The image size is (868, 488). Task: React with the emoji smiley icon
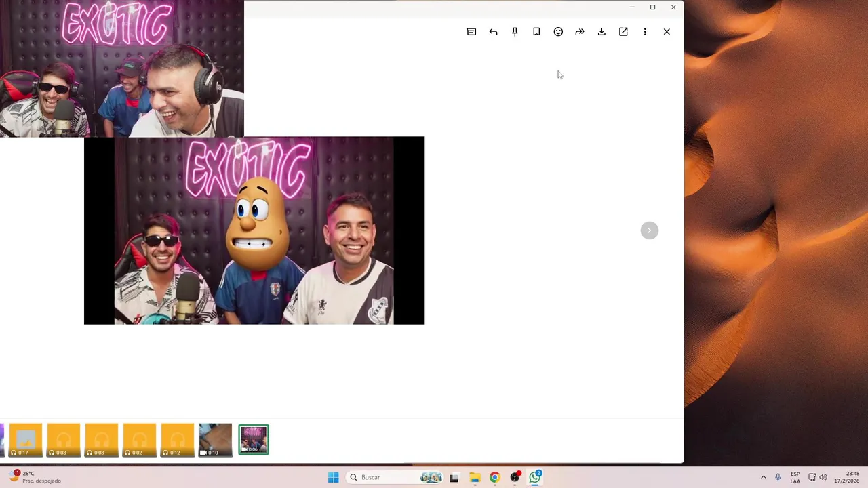tap(558, 32)
